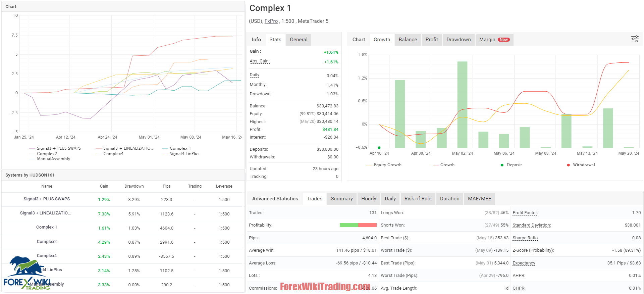Click the green Deposit legend dot

coord(502,165)
